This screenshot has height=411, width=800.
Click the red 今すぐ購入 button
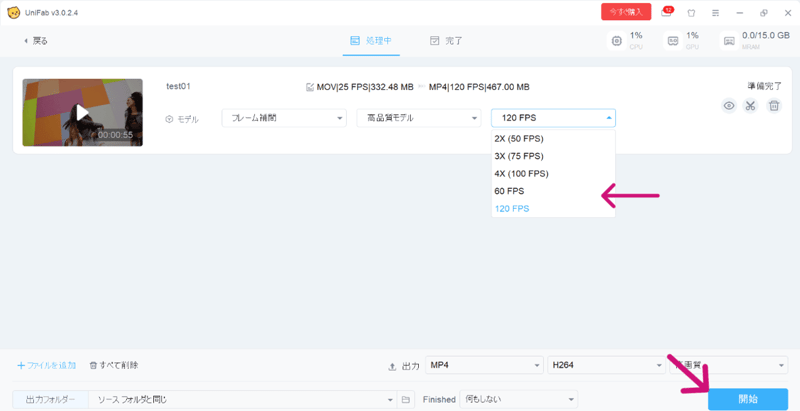coord(626,12)
